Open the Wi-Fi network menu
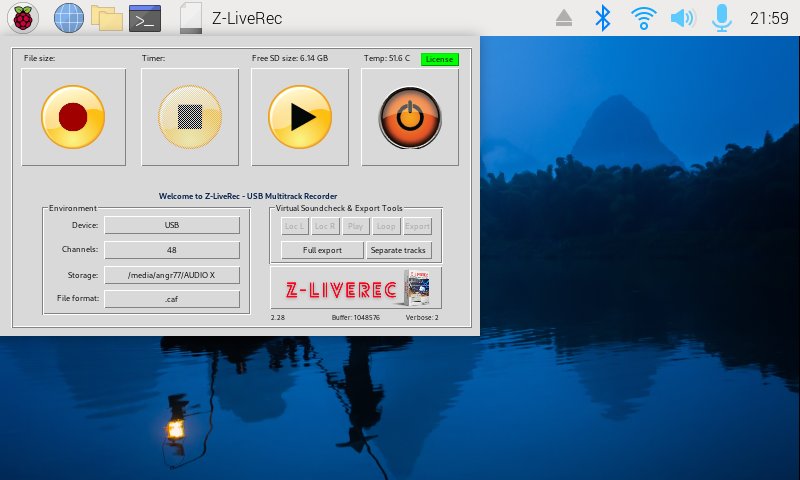 (x=643, y=18)
